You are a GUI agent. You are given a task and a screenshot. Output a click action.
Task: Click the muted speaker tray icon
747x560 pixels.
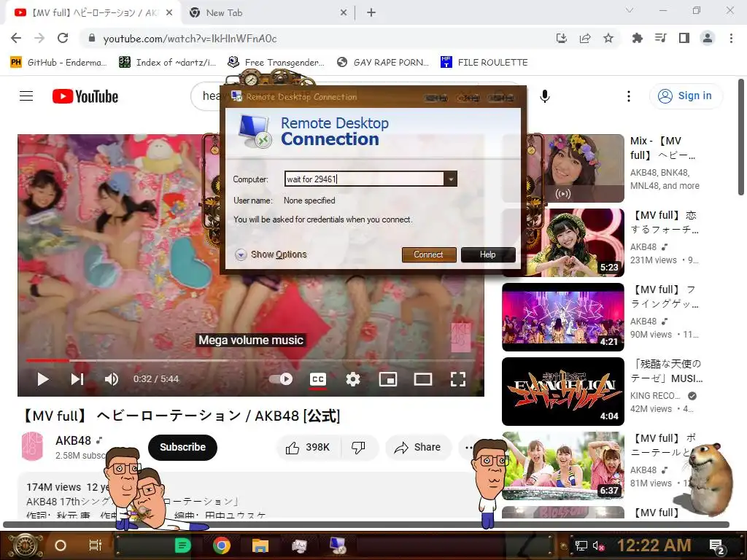tap(598, 545)
